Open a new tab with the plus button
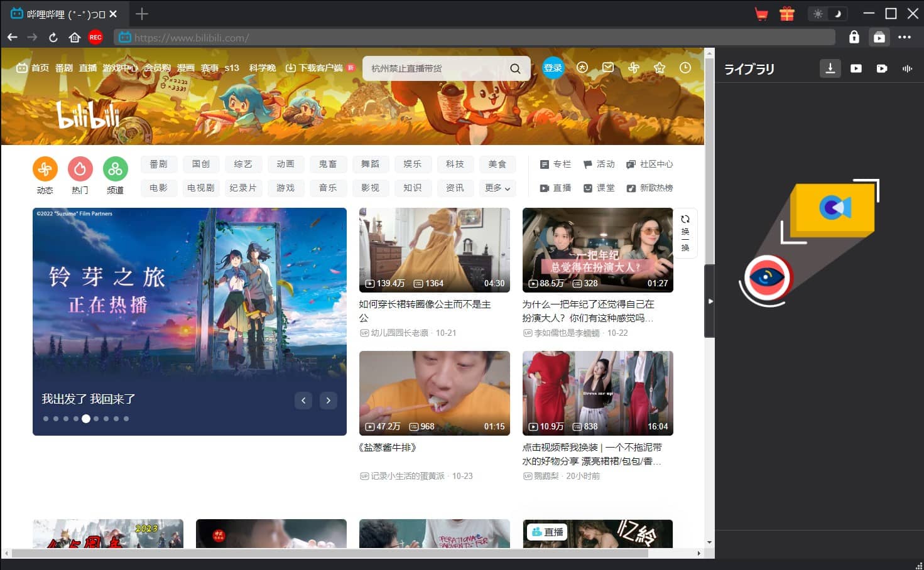Image resolution: width=924 pixels, height=570 pixels. click(x=142, y=14)
